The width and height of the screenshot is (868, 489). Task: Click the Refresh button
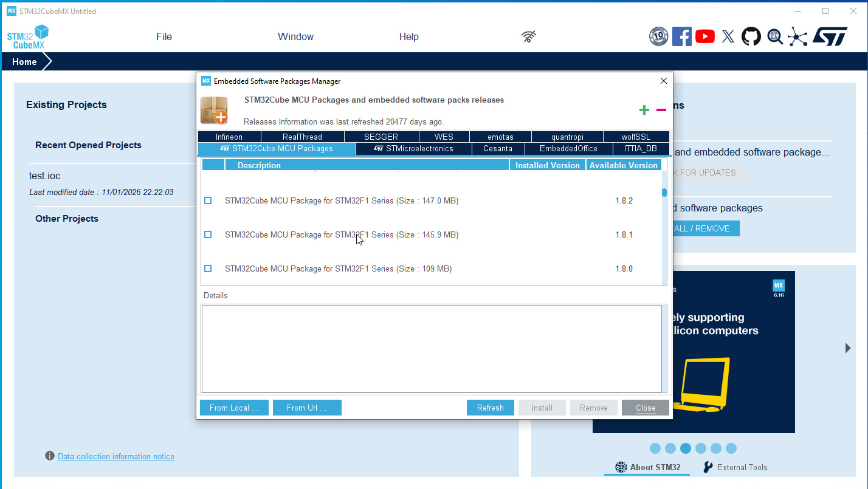coord(491,408)
